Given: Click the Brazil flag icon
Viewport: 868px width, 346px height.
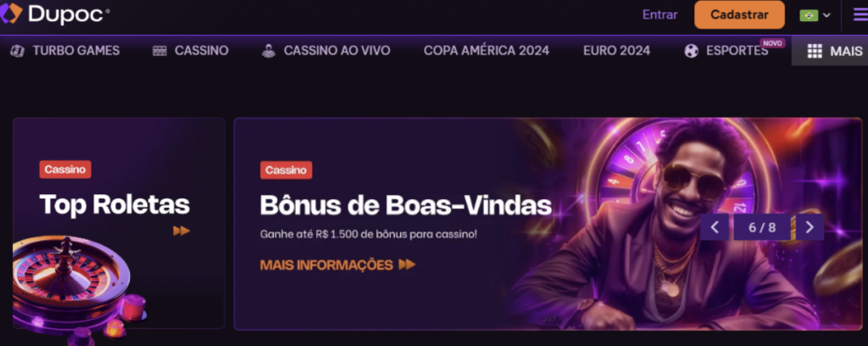Looking at the screenshot, I should (x=809, y=15).
